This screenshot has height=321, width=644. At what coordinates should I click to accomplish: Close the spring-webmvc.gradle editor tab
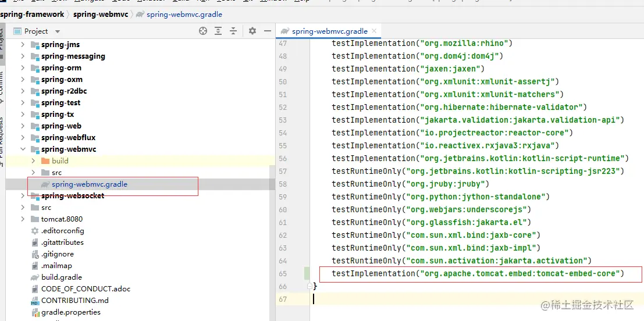coord(374,31)
